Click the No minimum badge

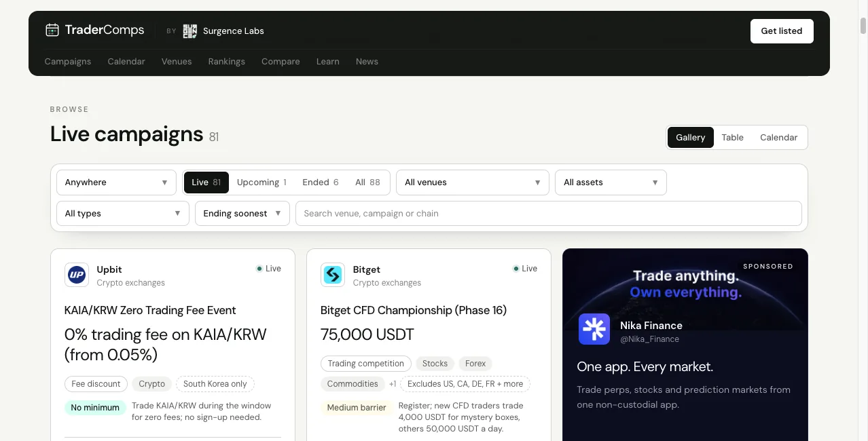point(95,408)
